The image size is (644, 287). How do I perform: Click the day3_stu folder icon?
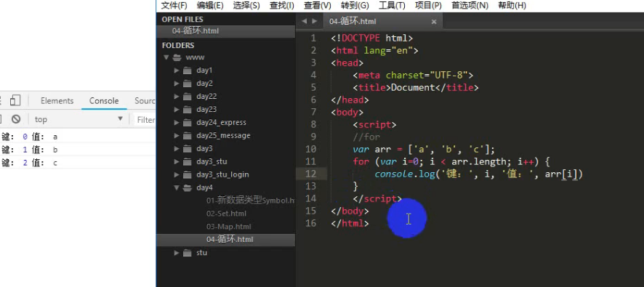pos(188,161)
